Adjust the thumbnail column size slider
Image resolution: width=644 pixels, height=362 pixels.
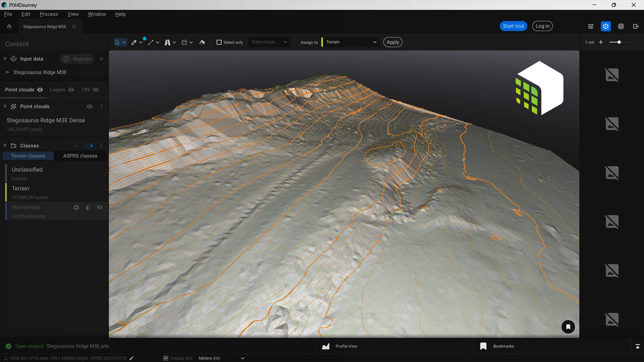(619, 42)
